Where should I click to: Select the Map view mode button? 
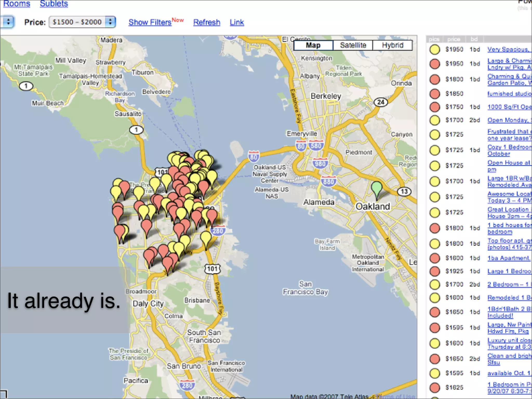313,45
